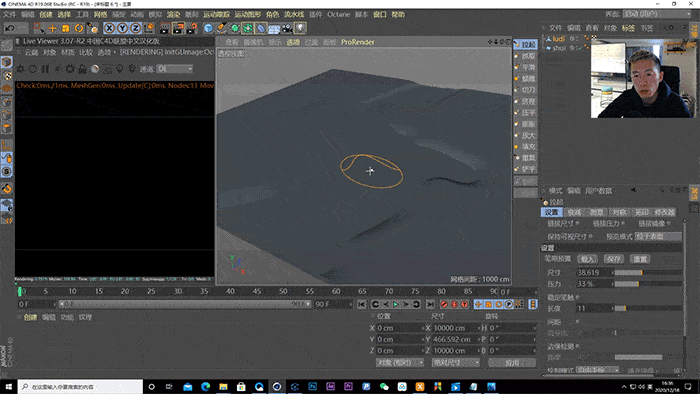Toggle 边缘检测 (Edge Detect) checkbox
The height and width of the screenshot is (394, 700).
578,346
